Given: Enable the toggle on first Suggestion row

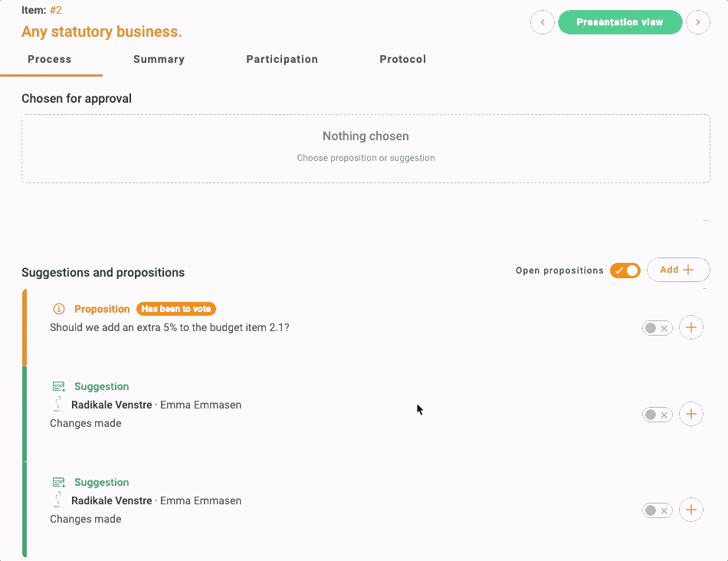Looking at the screenshot, I should (x=657, y=415).
